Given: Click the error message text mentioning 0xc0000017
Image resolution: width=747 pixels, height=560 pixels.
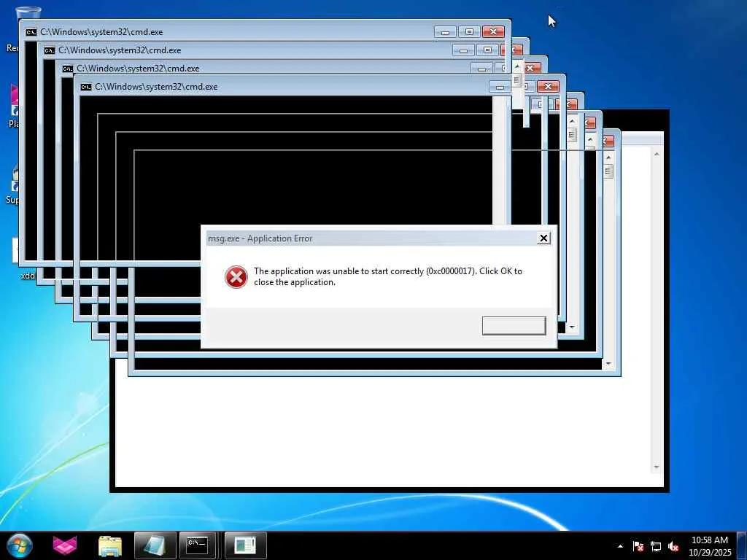Looking at the screenshot, I should click(388, 276).
